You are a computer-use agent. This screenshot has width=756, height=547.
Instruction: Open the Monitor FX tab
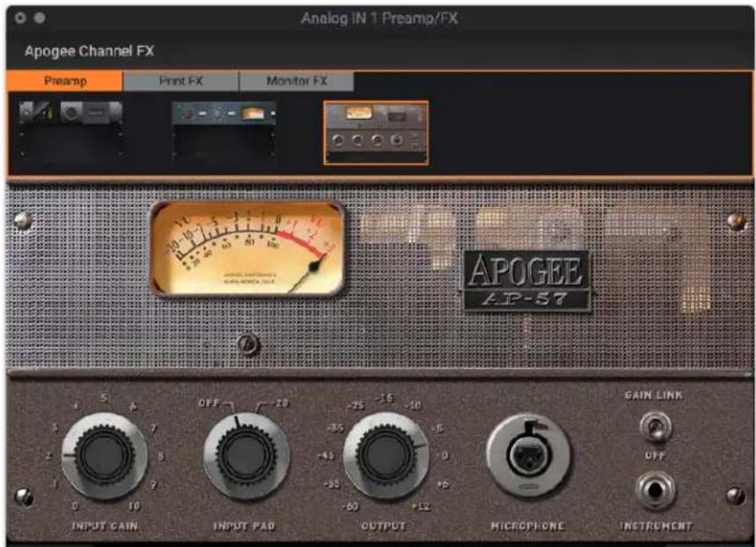point(297,81)
